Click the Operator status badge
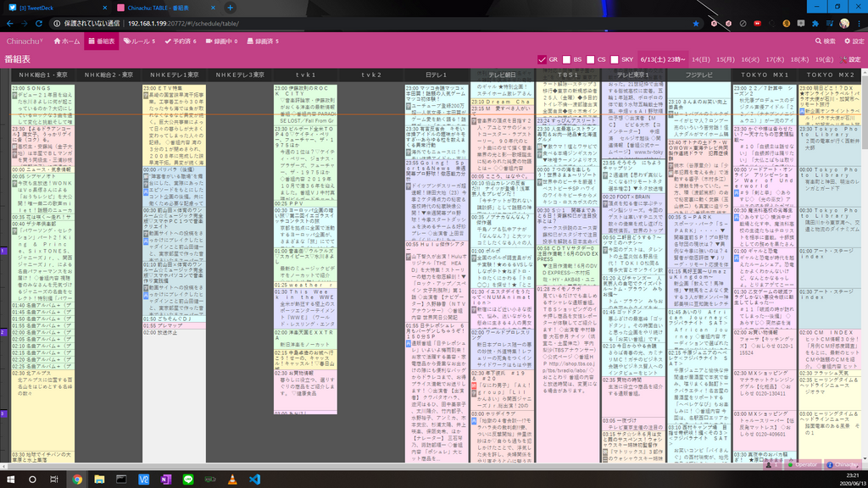The width and height of the screenshot is (868, 488). 802,465
